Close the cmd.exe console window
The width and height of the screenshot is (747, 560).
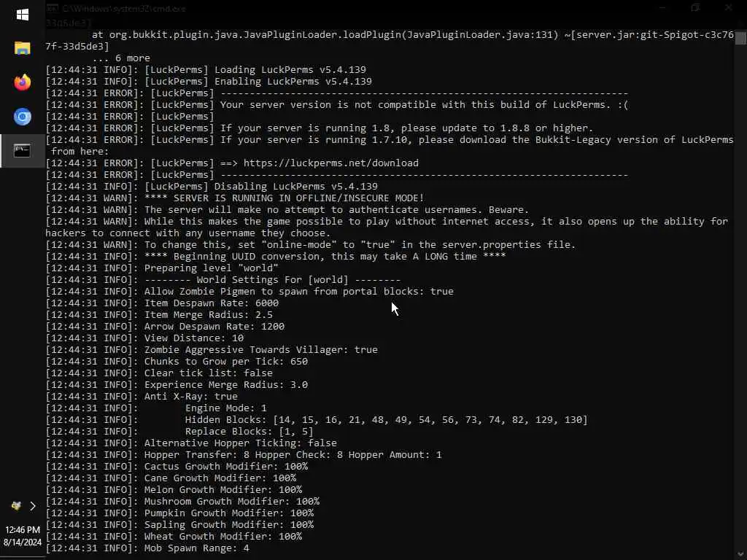coord(728,8)
